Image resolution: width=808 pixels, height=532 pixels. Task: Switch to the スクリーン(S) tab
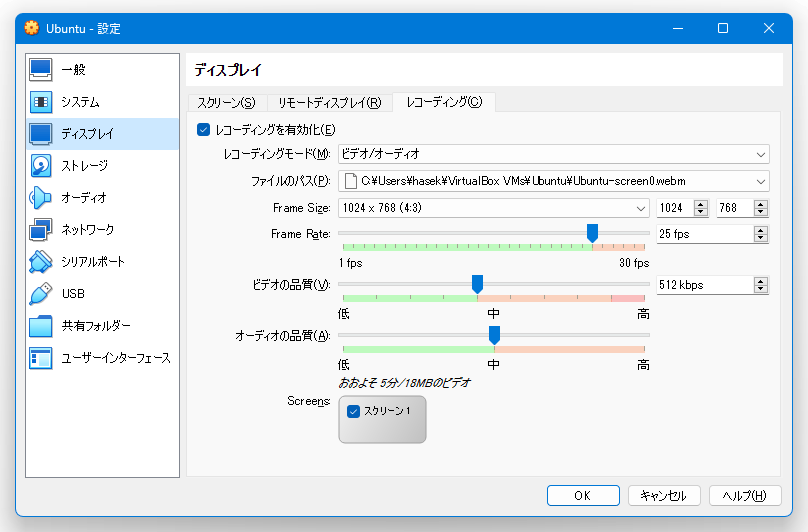tap(226, 103)
